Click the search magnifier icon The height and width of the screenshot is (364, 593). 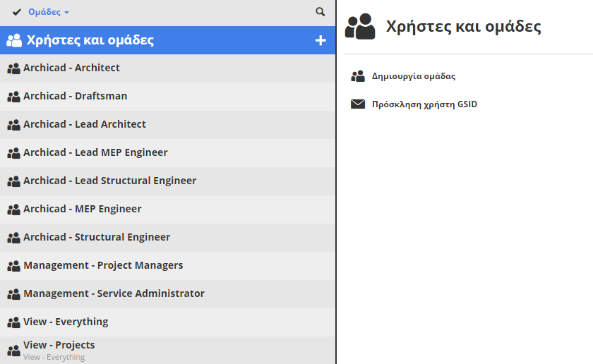[x=321, y=12]
